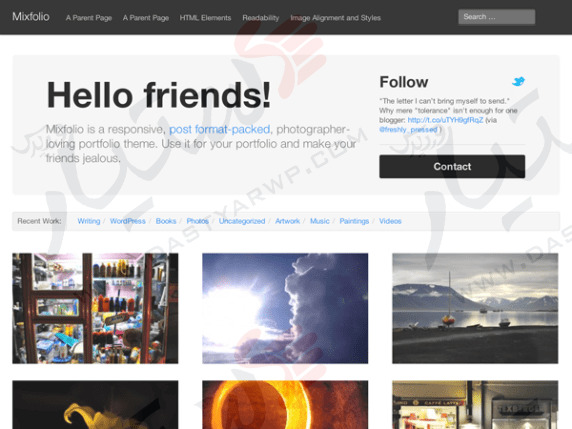
Task: Filter recent work by Writing category
Action: (x=89, y=221)
